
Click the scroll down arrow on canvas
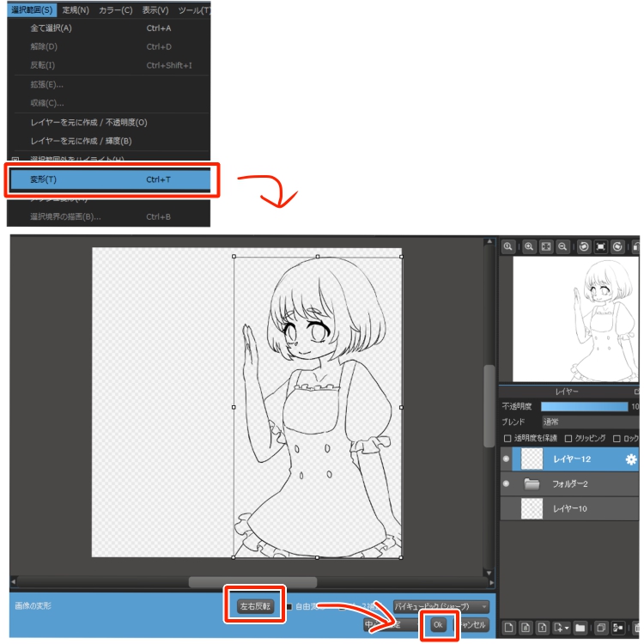tap(489, 573)
